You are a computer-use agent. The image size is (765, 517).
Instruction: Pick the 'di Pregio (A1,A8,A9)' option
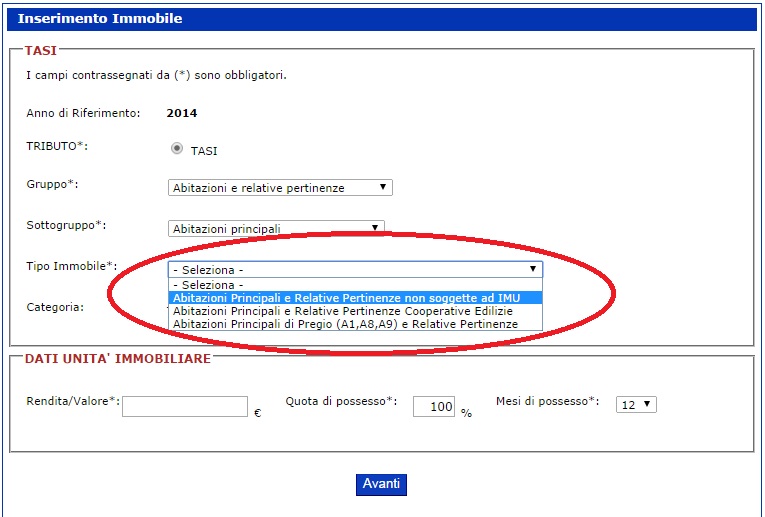coord(345,324)
